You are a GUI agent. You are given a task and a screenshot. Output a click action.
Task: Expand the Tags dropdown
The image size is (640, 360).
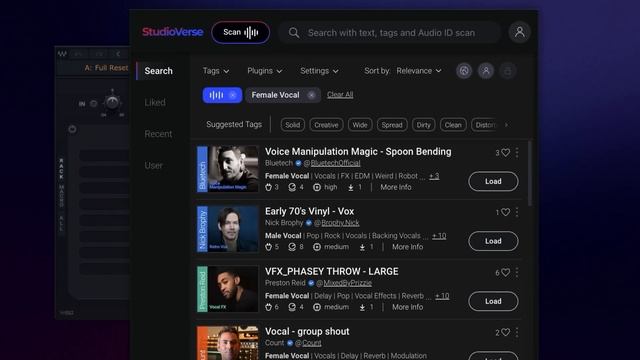[x=216, y=71]
